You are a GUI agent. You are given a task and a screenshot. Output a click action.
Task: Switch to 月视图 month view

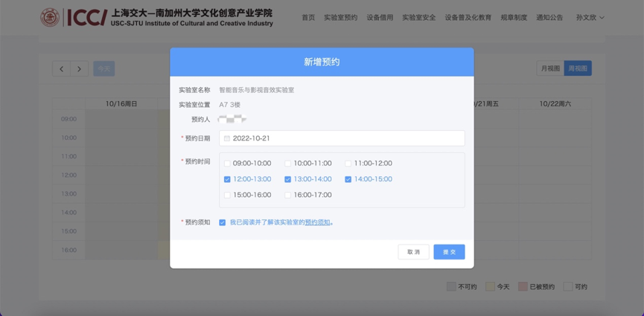point(550,68)
